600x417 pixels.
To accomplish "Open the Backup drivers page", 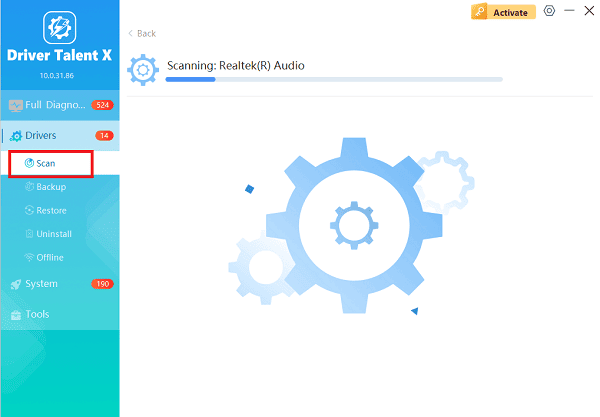I will (x=50, y=187).
